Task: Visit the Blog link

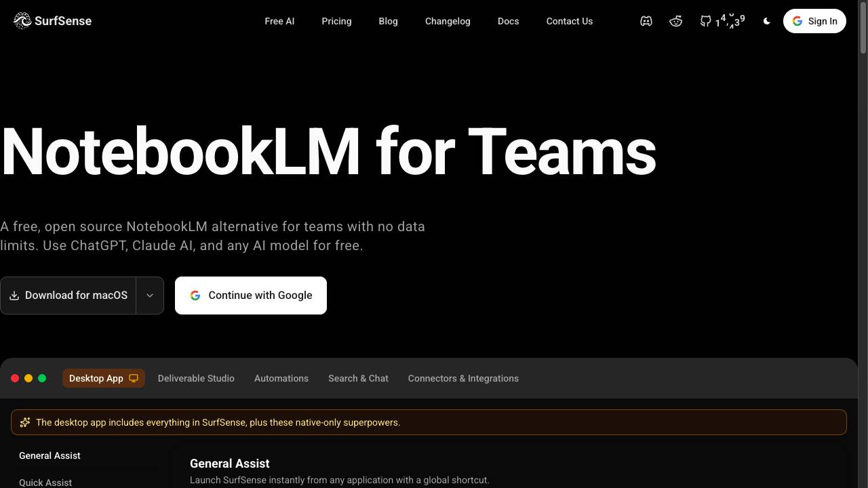Action: pos(388,21)
